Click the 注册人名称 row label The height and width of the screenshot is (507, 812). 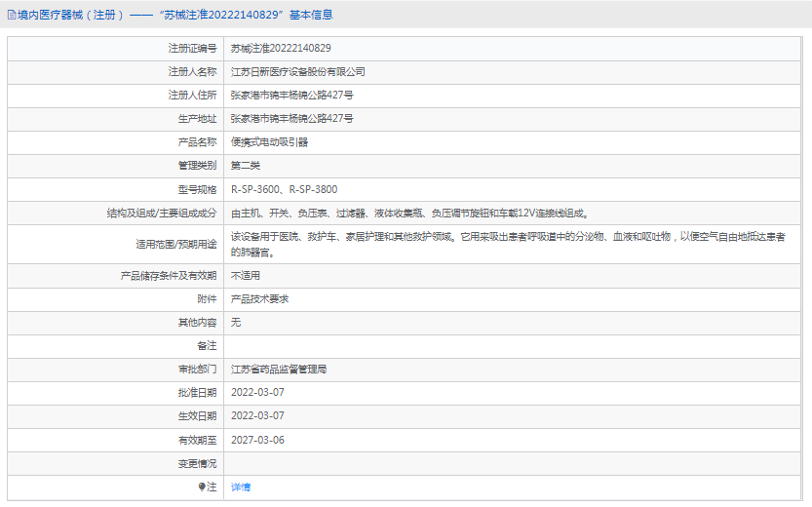[192, 72]
